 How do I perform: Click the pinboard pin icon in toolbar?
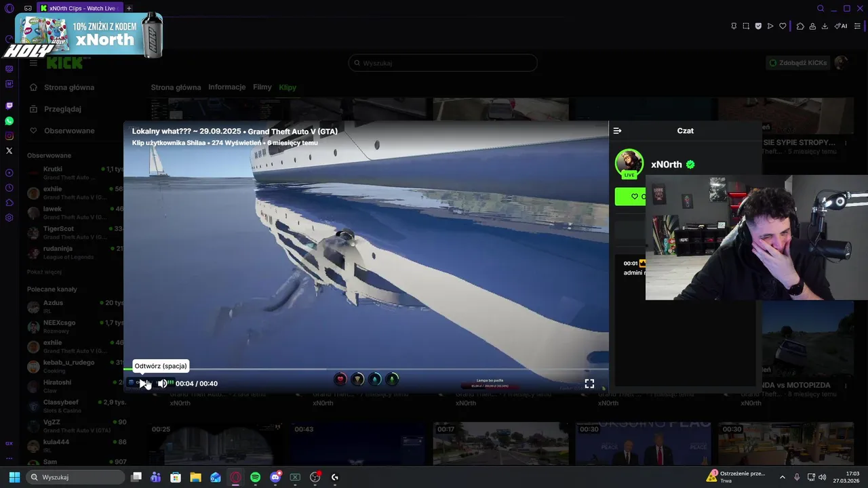[734, 26]
